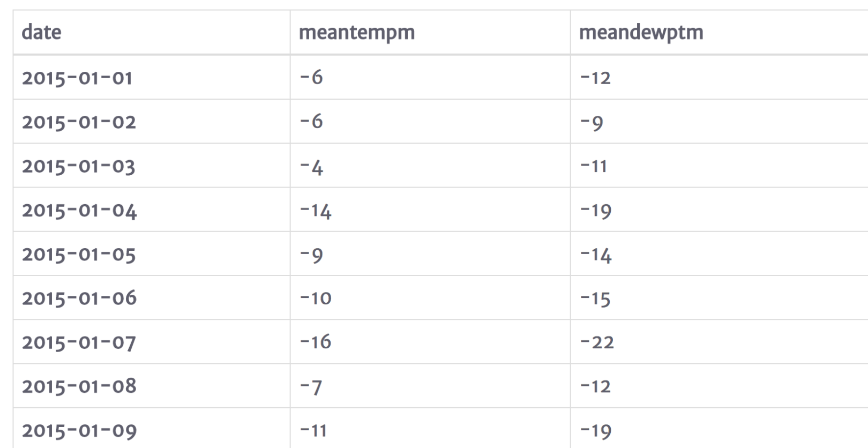Select the 2015-01-01 date cell
The width and height of the screenshot is (868, 448).
[x=152, y=77]
